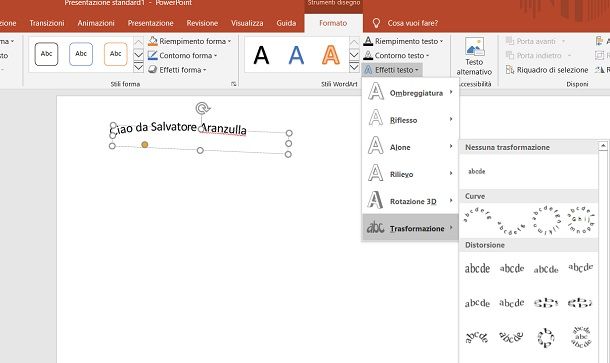Pick second distortion effect in third row

pyautogui.click(x=511, y=337)
